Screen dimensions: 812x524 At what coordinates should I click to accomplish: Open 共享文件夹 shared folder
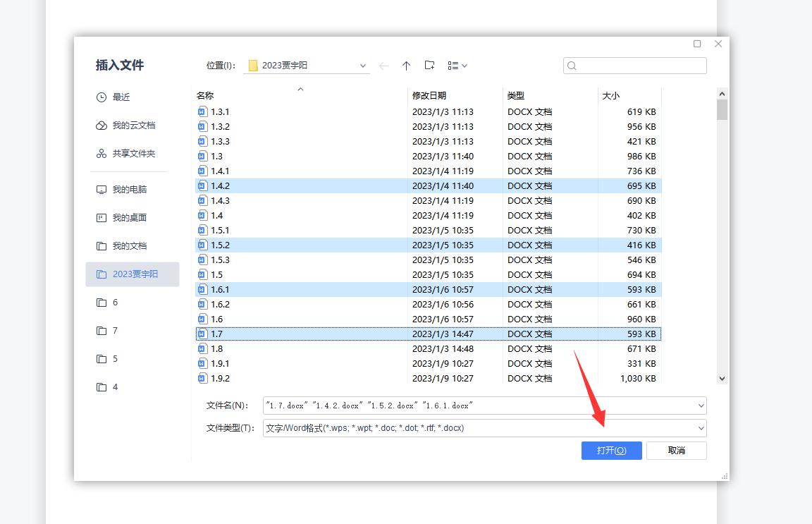coord(133,154)
